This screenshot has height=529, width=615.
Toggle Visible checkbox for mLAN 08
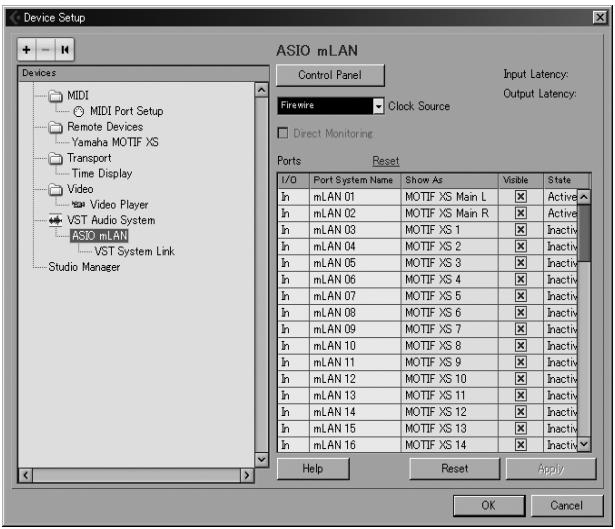click(x=520, y=313)
